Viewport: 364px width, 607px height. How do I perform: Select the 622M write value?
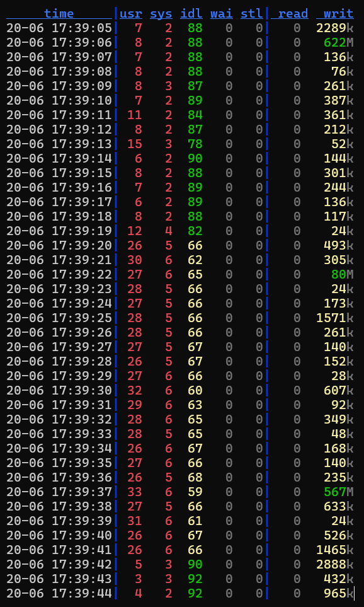point(338,43)
